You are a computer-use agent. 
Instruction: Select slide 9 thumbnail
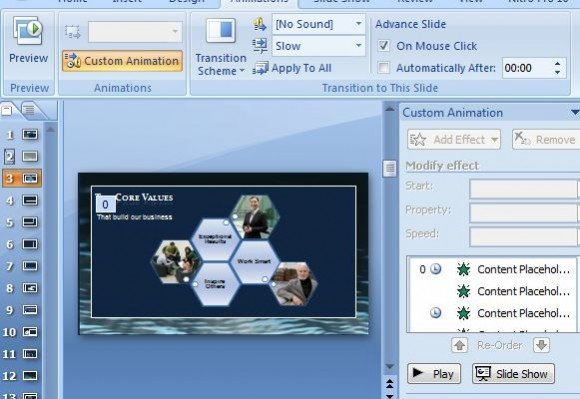pos(30,310)
